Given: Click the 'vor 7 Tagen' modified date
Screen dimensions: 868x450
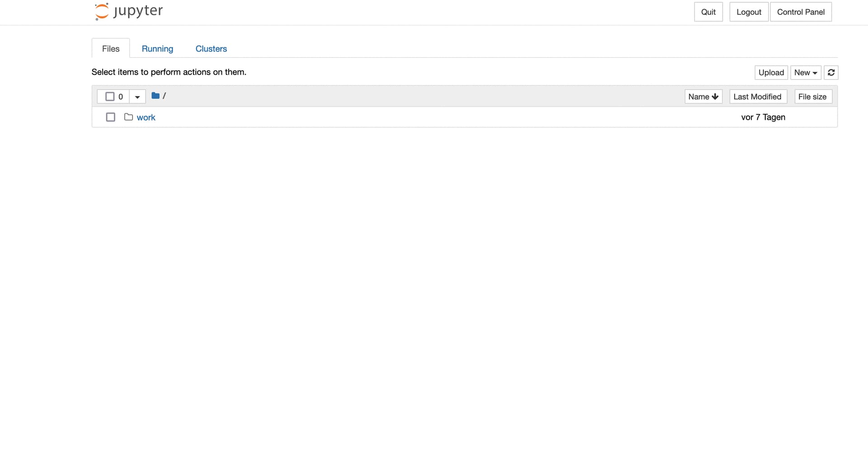Looking at the screenshot, I should tap(763, 117).
